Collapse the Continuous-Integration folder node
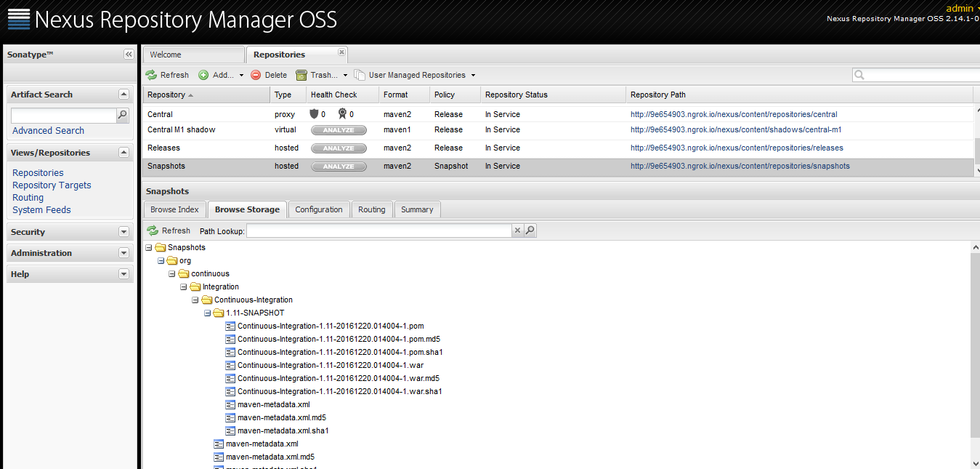 [195, 300]
